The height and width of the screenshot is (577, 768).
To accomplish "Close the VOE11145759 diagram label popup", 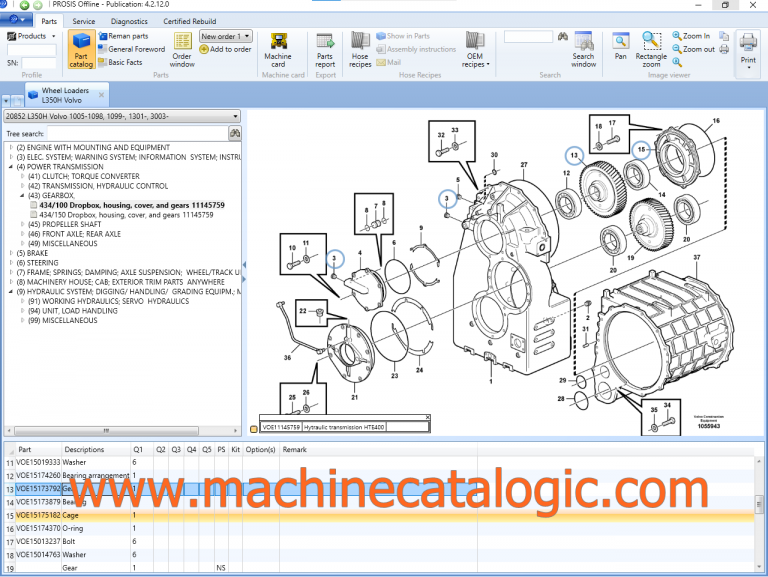I will (x=428, y=417).
